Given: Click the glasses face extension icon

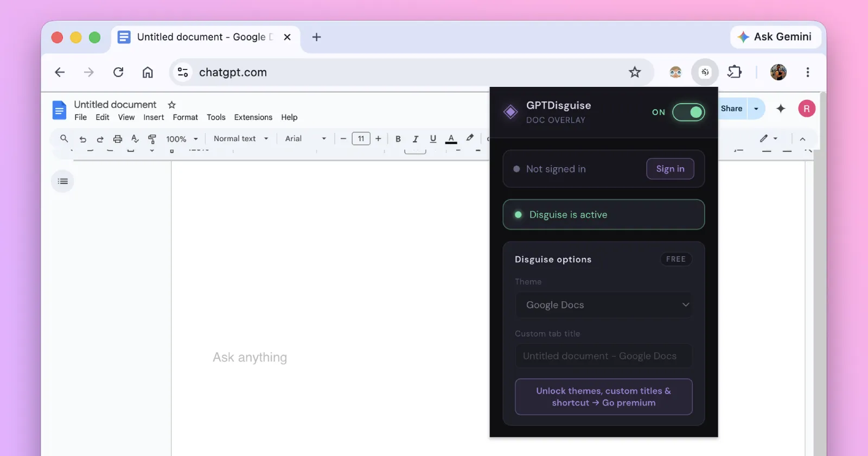Looking at the screenshot, I should point(675,72).
